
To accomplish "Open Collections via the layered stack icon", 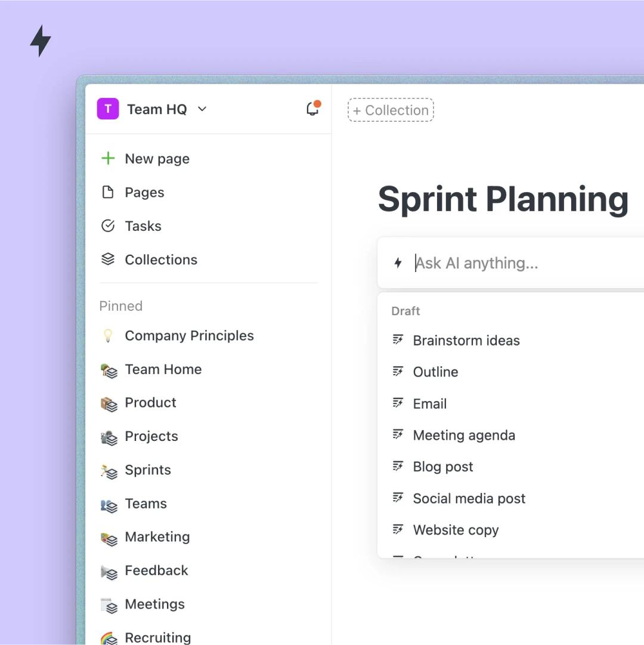I will tap(108, 259).
